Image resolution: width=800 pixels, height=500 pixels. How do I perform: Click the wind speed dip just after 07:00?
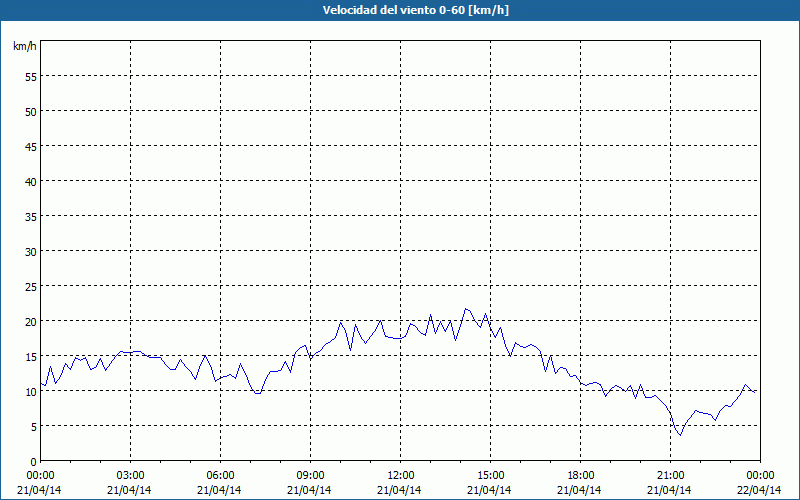point(258,393)
